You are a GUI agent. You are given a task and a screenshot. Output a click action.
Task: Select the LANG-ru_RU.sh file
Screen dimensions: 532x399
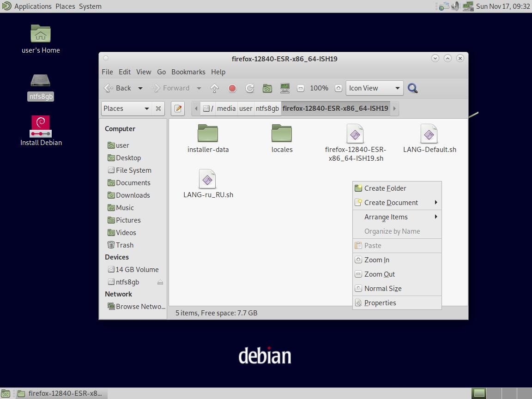tap(208, 184)
